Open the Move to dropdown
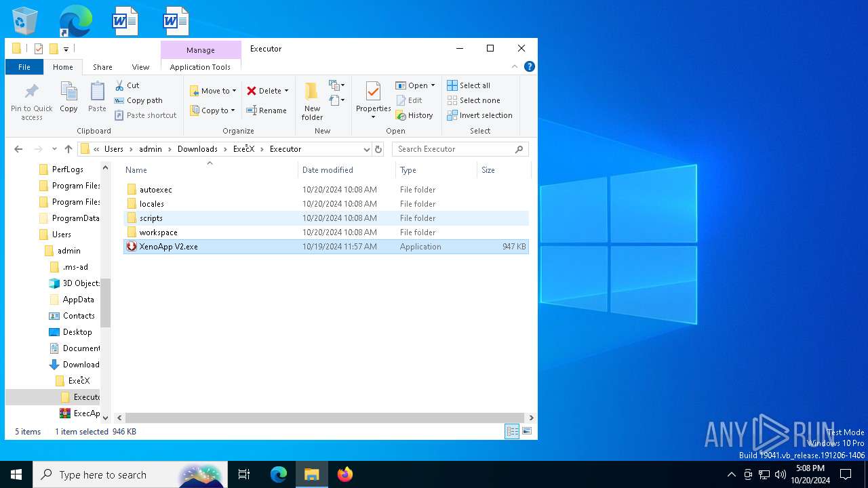The width and height of the screenshot is (868, 488). pyautogui.click(x=213, y=90)
